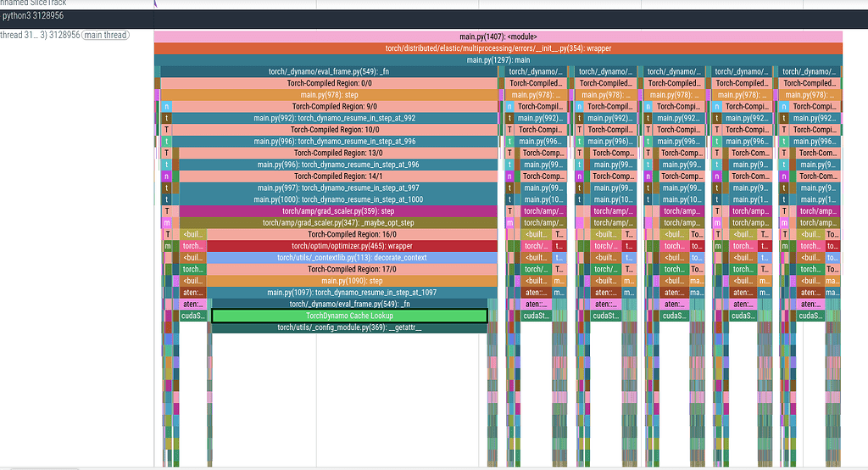The width and height of the screenshot is (868, 470).
Task: Select the Torch-Compiled Region: 9/0 slice
Action: 334,106
